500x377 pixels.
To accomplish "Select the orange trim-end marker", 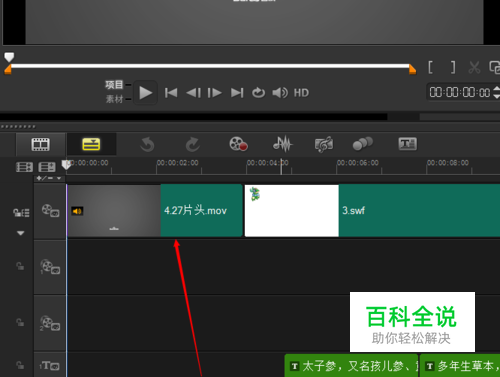I will [x=412, y=70].
